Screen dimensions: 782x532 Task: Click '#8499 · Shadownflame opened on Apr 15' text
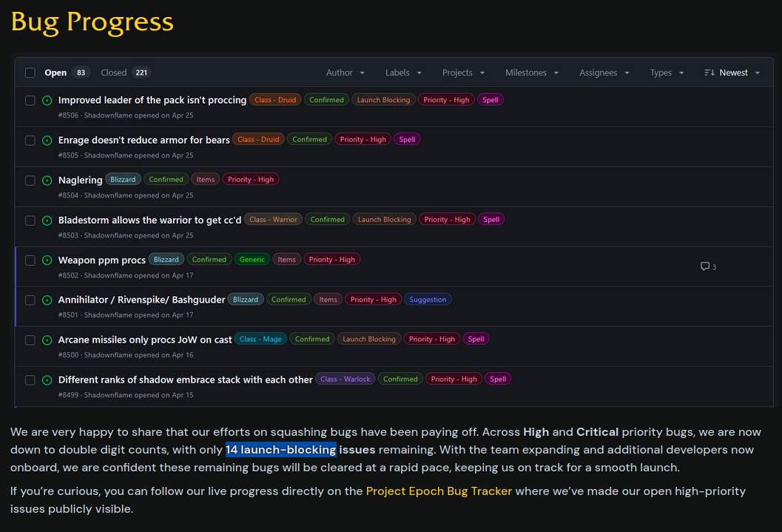(126, 395)
